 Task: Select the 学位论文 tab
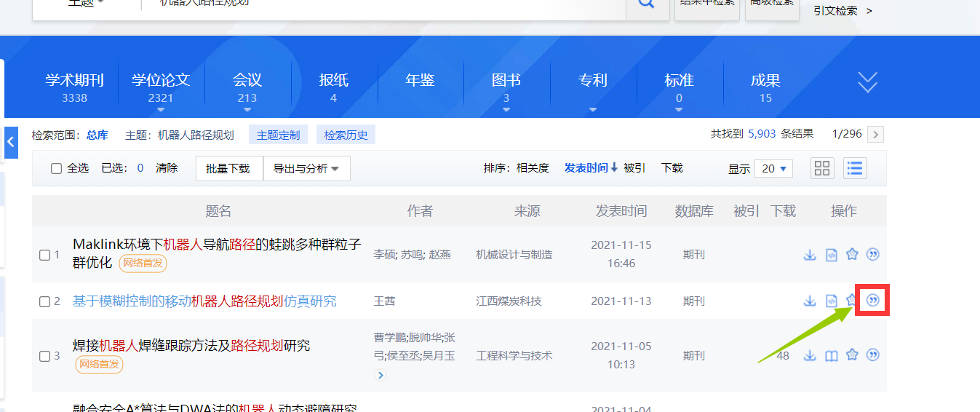[161, 80]
